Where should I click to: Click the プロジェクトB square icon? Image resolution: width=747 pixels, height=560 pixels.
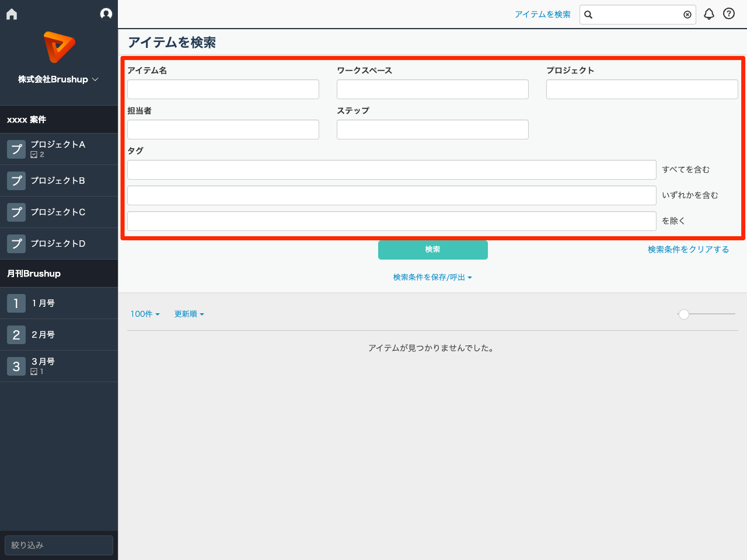click(x=16, y=181)
